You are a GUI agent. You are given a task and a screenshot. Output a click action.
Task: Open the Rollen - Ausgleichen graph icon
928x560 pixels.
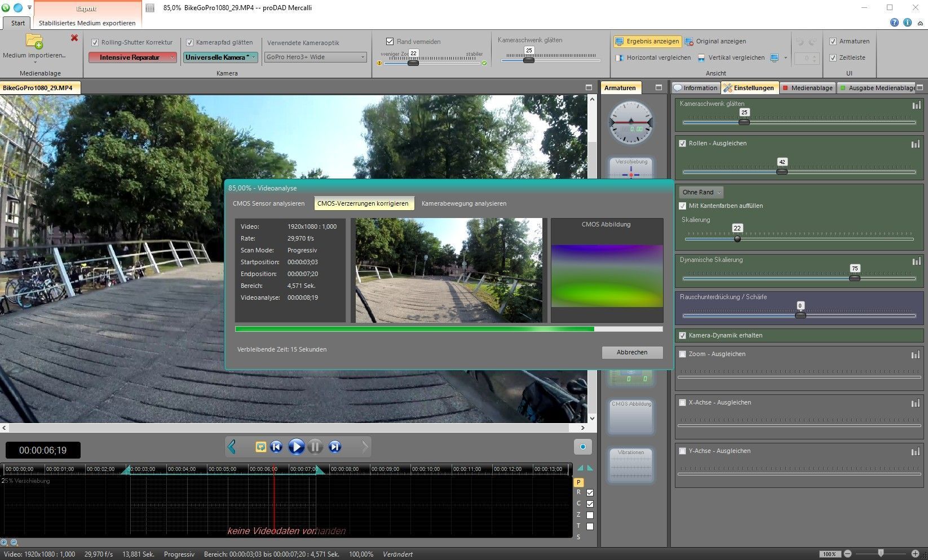coord(916,144)
